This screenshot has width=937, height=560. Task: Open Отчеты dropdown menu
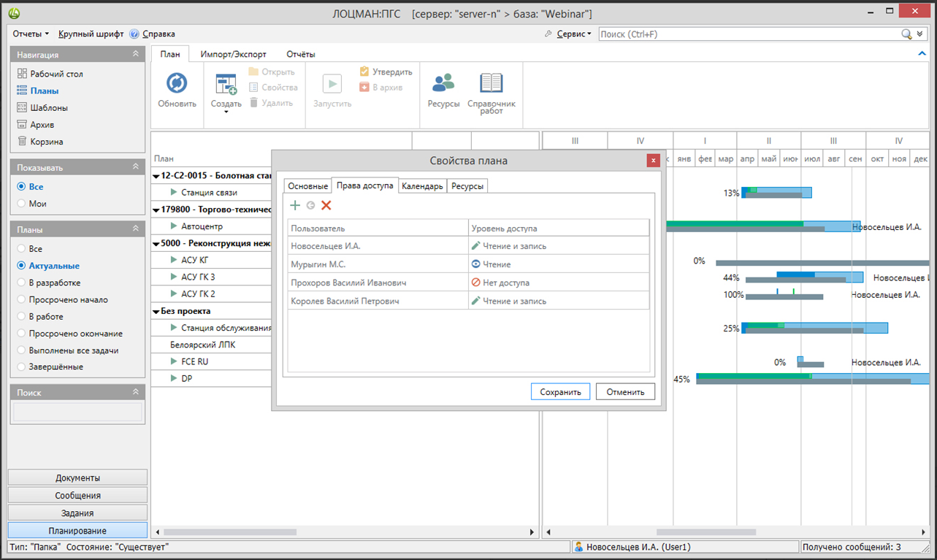[31, 34]
